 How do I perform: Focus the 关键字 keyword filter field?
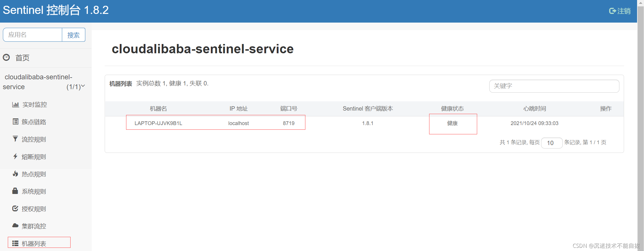pos(554,86)
